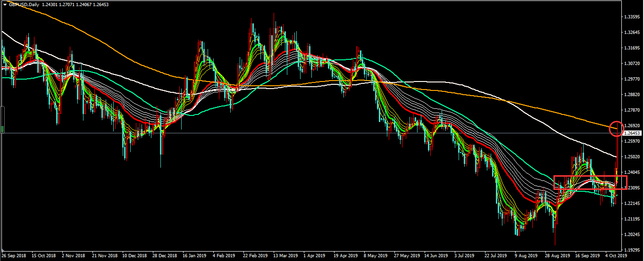Click the open price value 1.24301
The image size is (644, 261).
click(50, 4)
